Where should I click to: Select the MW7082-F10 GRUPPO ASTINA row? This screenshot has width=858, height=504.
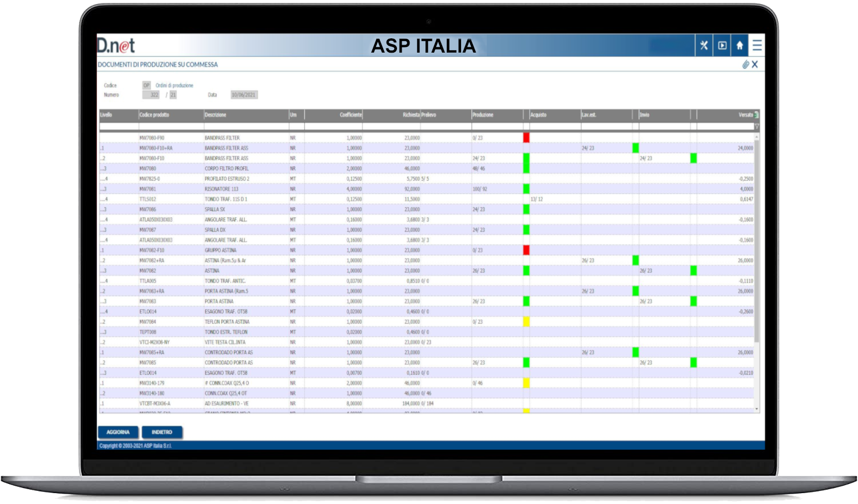click(x=229, y=251)
